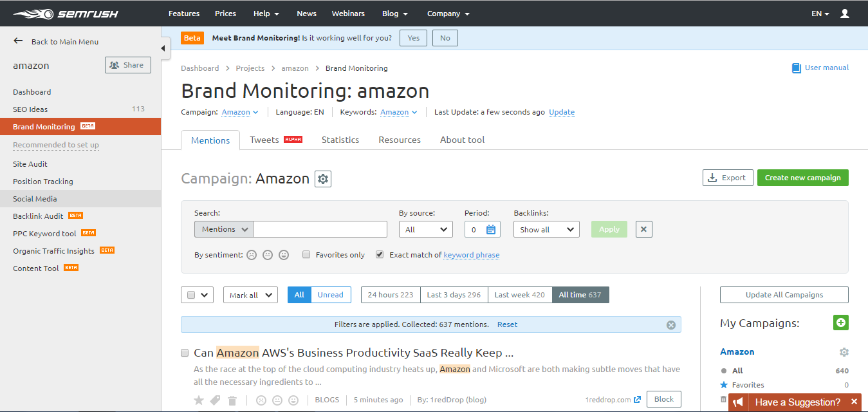Answer Yes to Brand Monitoring feedback
The width and height of the screenshot is (868, 412).
(x=413, y=38)
